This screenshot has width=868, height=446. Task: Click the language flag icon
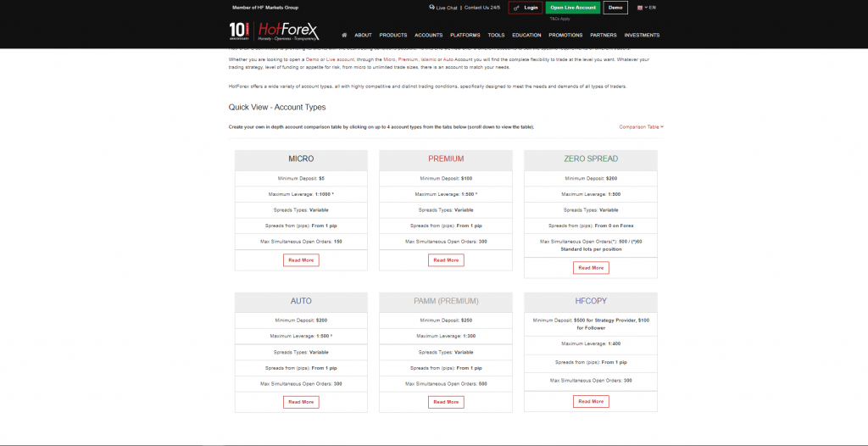click(x=640, y=8)
